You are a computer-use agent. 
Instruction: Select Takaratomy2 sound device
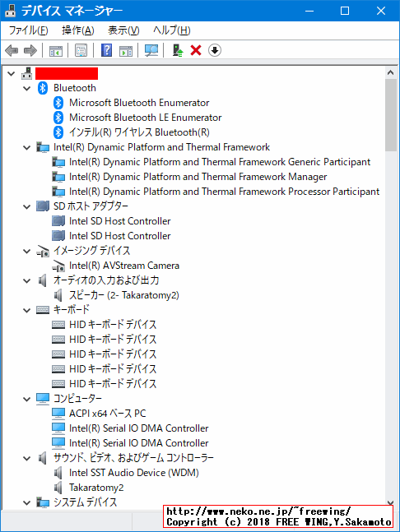point(96,488)
